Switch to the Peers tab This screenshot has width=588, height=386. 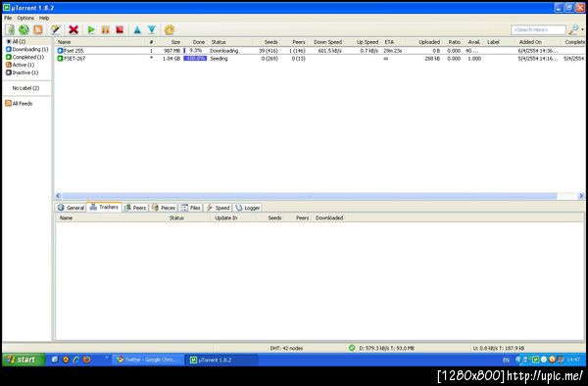tap(135, 208)
